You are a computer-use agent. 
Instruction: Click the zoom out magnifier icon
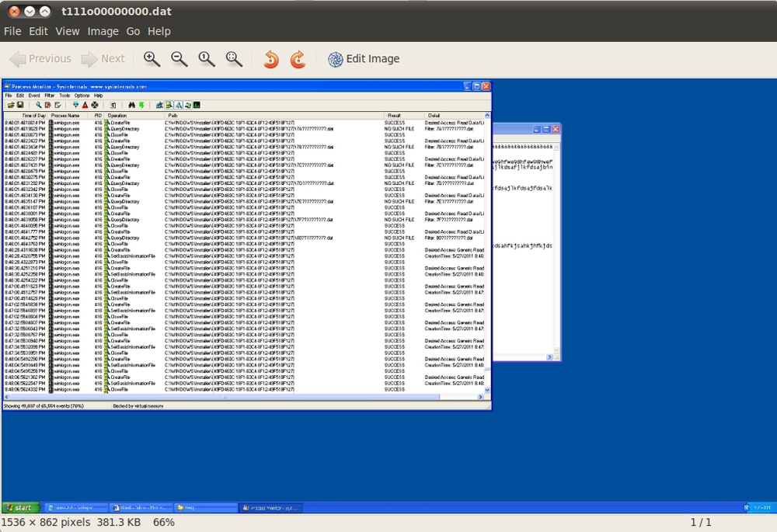pyautogui.click(x=179, y=59)
